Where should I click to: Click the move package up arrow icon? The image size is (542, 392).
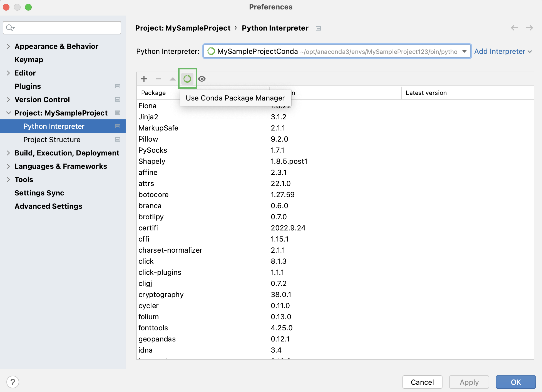tap(173, 79)
